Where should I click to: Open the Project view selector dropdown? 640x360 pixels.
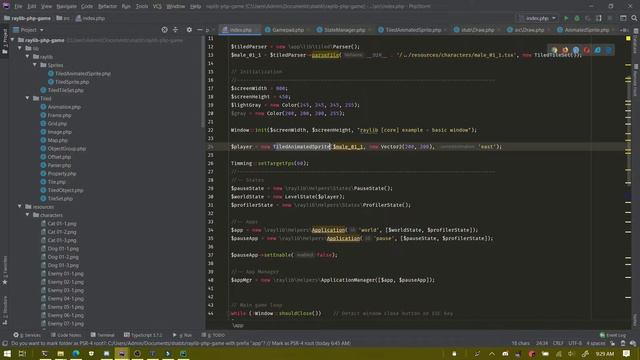click(x=28, y=30)
